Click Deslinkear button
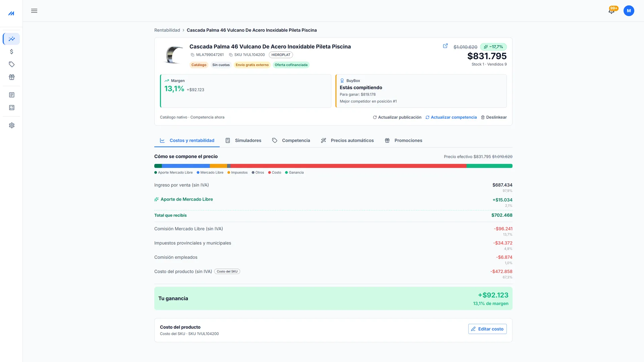 click(494, 117)
